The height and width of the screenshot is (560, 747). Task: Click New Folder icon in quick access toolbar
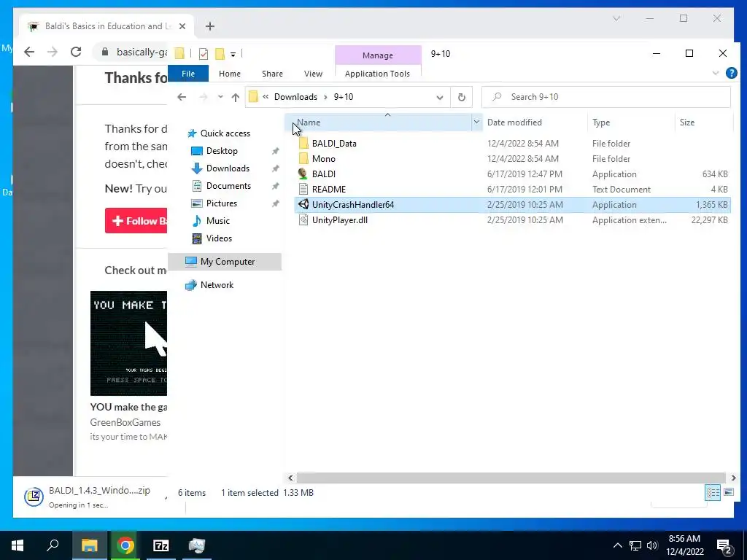220,54
